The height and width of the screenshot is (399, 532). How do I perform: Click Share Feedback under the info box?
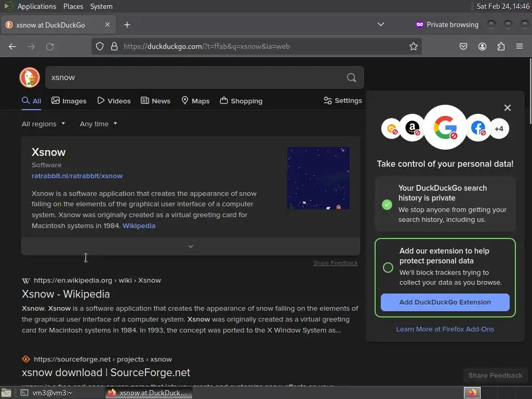(x=335, y=263)
